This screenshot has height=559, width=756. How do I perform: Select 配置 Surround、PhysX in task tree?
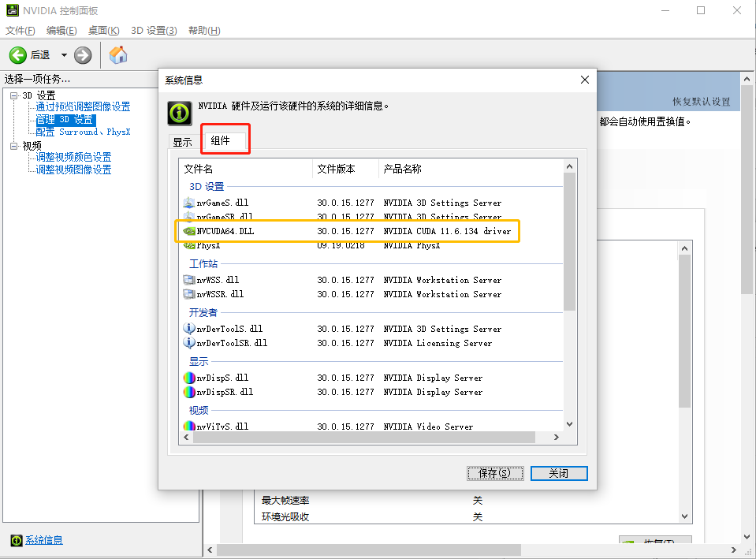tap(83, 132)
